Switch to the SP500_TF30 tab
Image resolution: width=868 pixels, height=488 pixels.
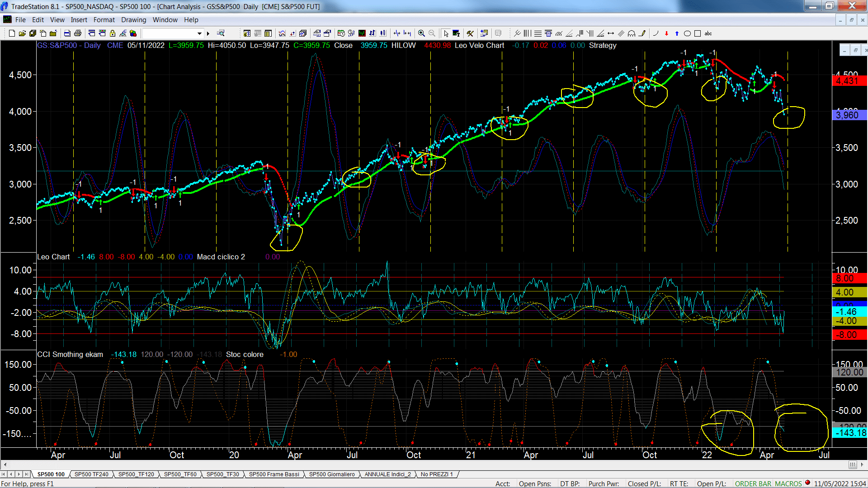click(x=222, y=474)
